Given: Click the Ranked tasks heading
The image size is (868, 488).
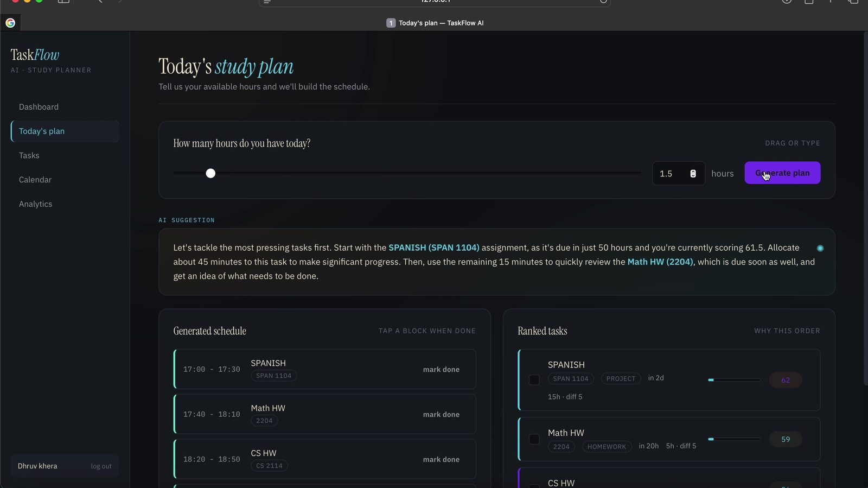Looking at the screenshot, I should (542, 331).
